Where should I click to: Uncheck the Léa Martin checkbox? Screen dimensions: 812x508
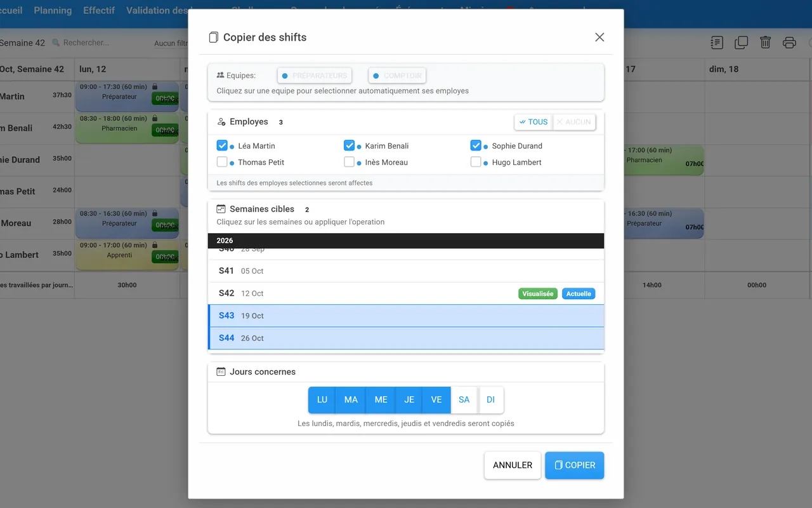pos(222,145)
